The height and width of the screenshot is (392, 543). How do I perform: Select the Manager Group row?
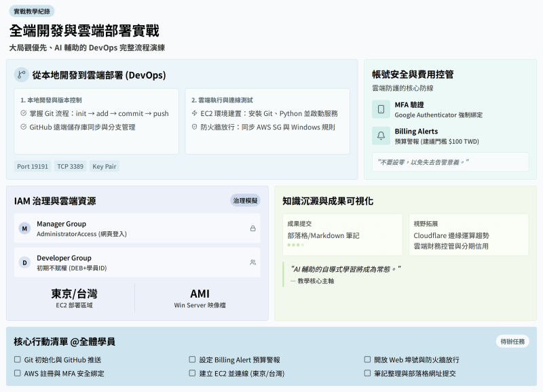(x=137, y=229)
